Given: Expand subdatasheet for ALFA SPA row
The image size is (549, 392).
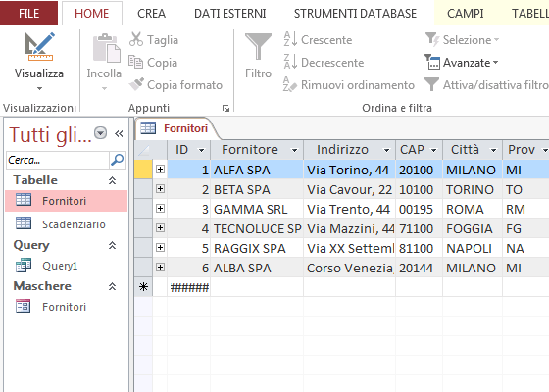Looking at the screenshot, I should tap(160, 170).
